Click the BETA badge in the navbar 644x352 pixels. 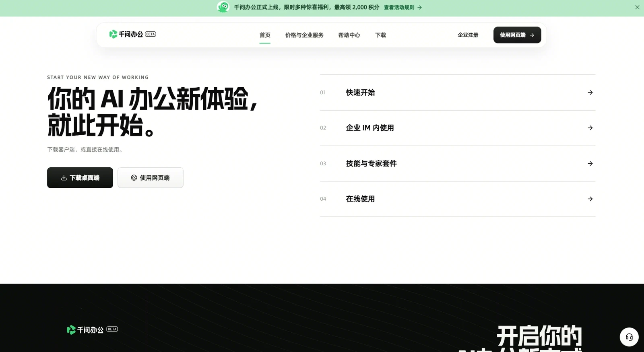tap(151, 34)
